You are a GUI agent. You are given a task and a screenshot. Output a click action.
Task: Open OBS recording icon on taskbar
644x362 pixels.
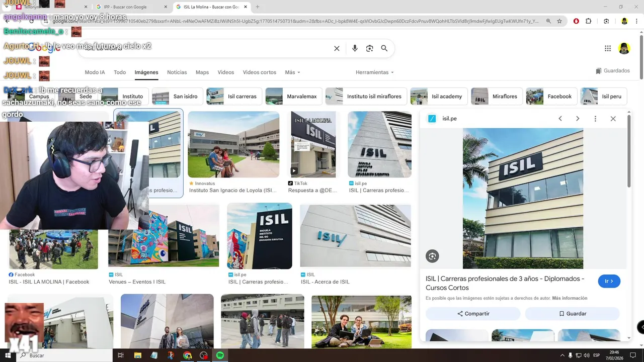tap(204, 355)
